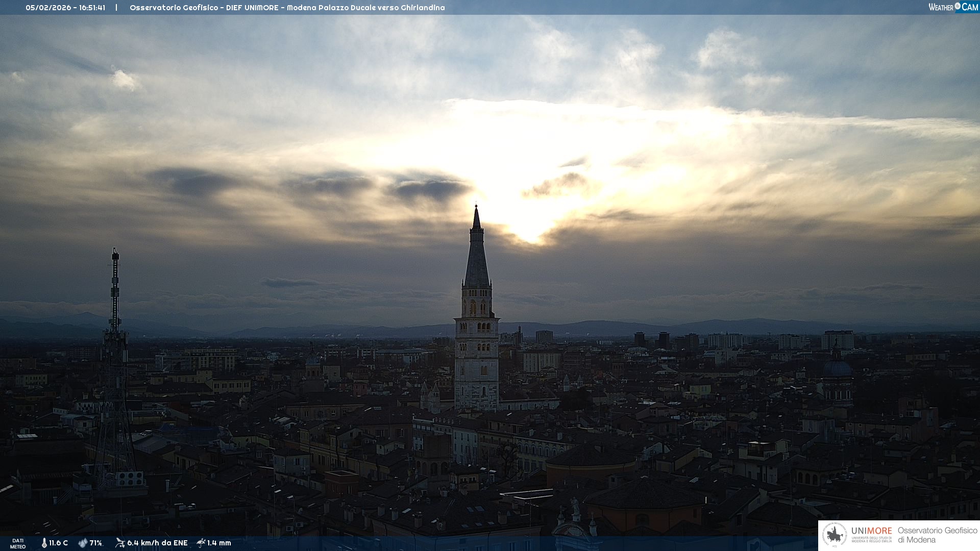
Task: Click the 11.6 C temperature reading
Action: click(58, 543)
